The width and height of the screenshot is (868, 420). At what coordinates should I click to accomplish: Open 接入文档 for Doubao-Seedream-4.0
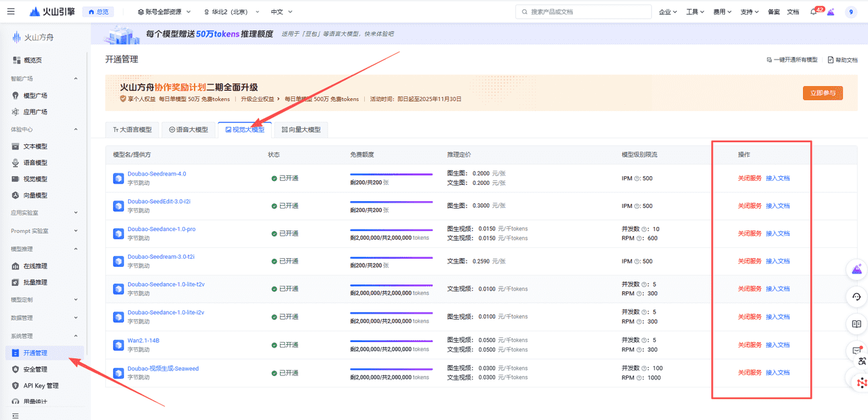pos(777,177)
